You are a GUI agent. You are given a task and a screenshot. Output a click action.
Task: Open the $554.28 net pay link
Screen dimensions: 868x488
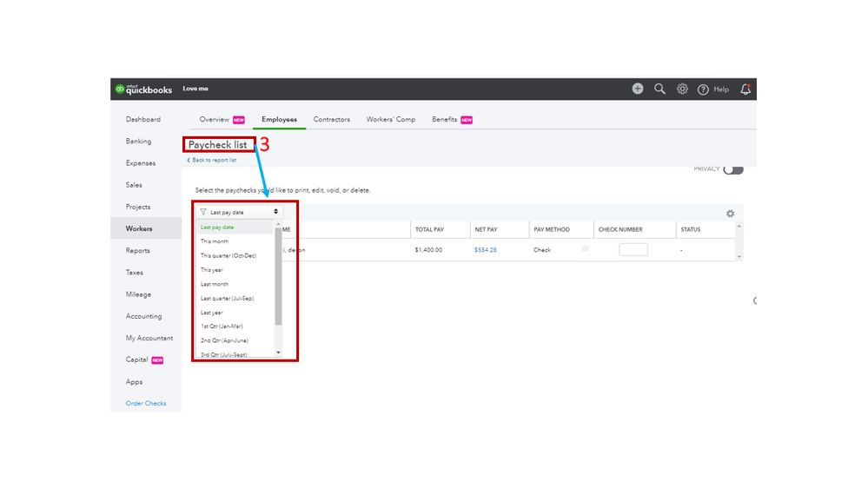pyautogui.click(x=486, y=250)
